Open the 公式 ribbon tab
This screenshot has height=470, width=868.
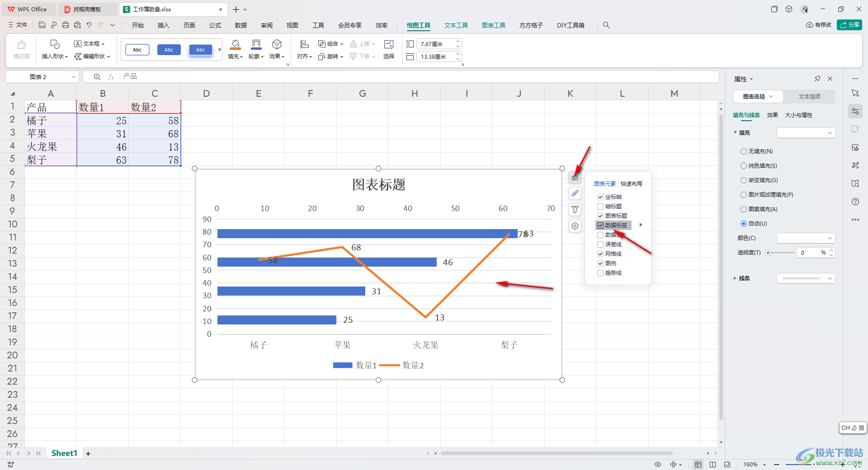point(215,25)
